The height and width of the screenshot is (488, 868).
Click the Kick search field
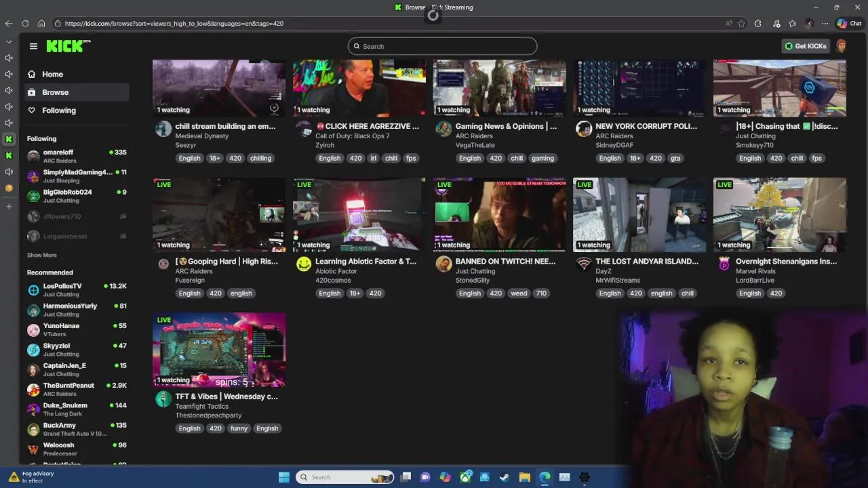coord(442,46)
